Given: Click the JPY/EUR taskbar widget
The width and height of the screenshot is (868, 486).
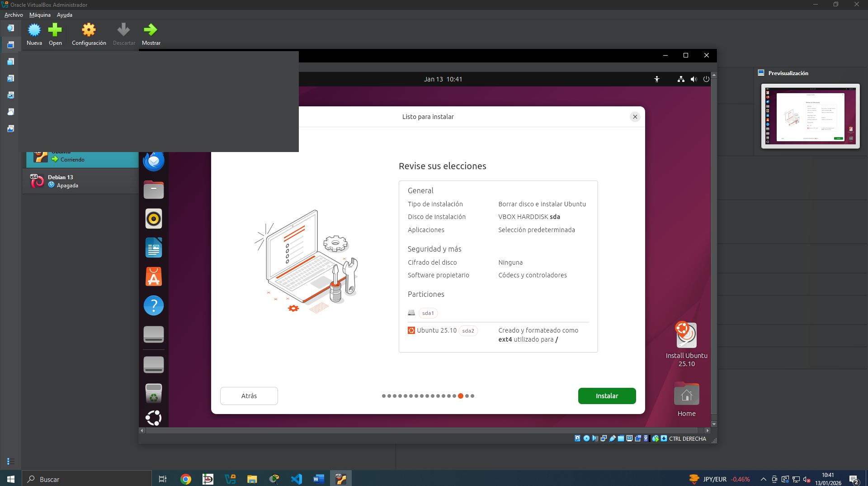Looking at the screenshot, I should (x=719, y=479).
